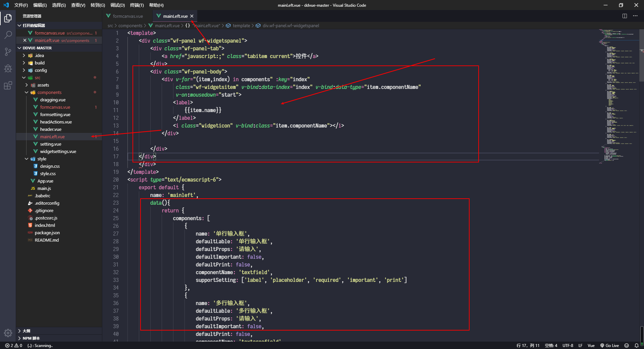Open the 终端(T) menu

click(137, 5)
